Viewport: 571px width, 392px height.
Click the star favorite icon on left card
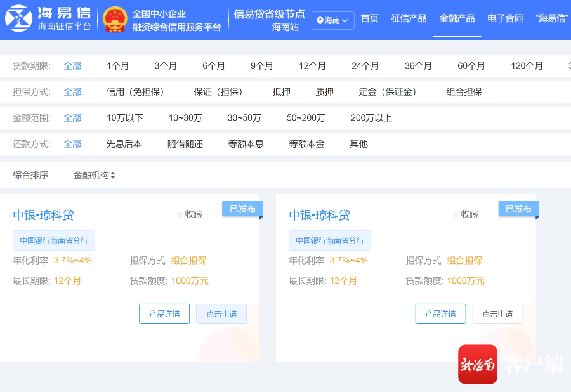[x=180, y=214]
